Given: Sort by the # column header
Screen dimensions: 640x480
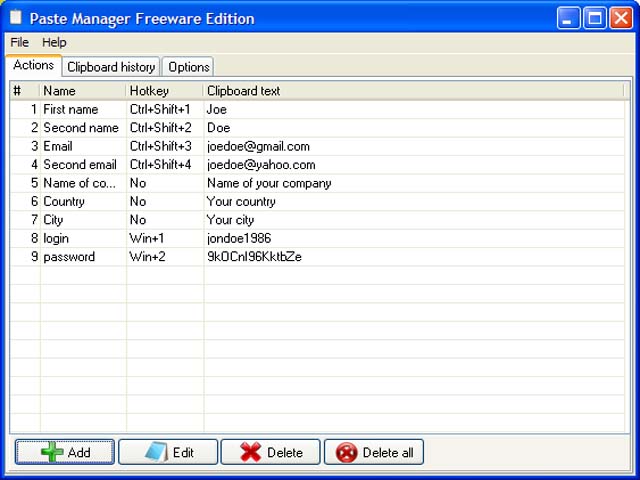Looking at the screenshot, I should point(24,91).
